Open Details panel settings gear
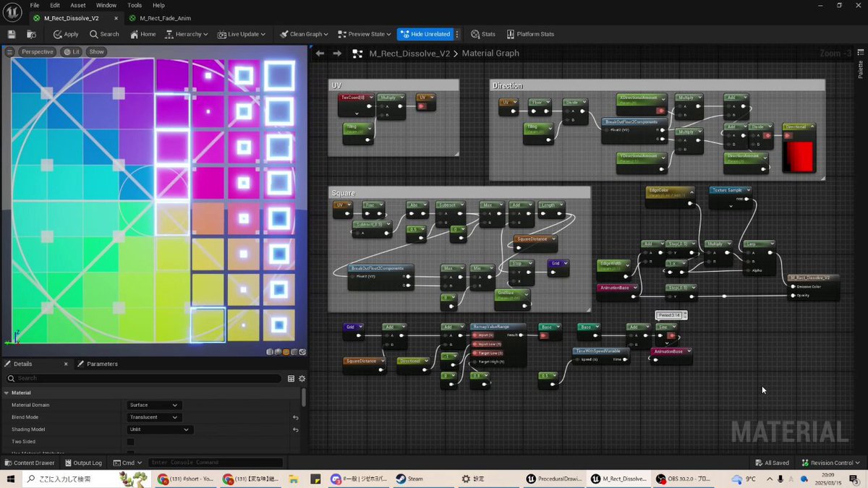This screenshot has height=488, width=868. 302,378
